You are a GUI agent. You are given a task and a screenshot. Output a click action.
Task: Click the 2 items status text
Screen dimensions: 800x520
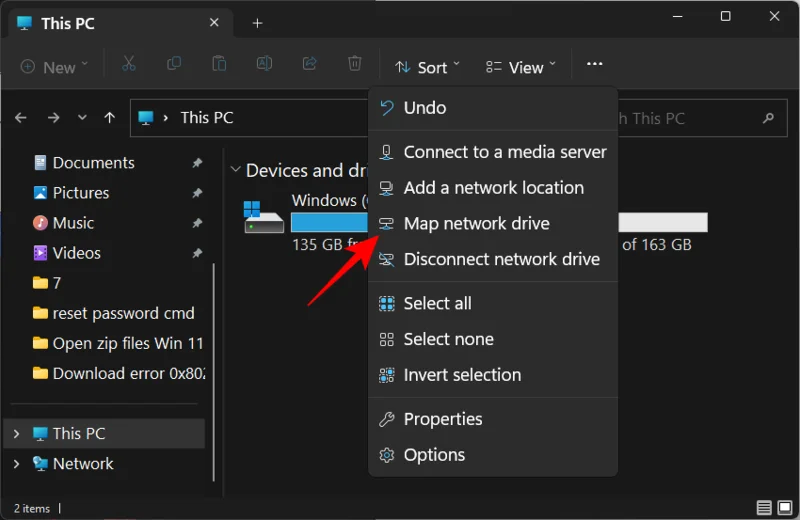(32, 508)
